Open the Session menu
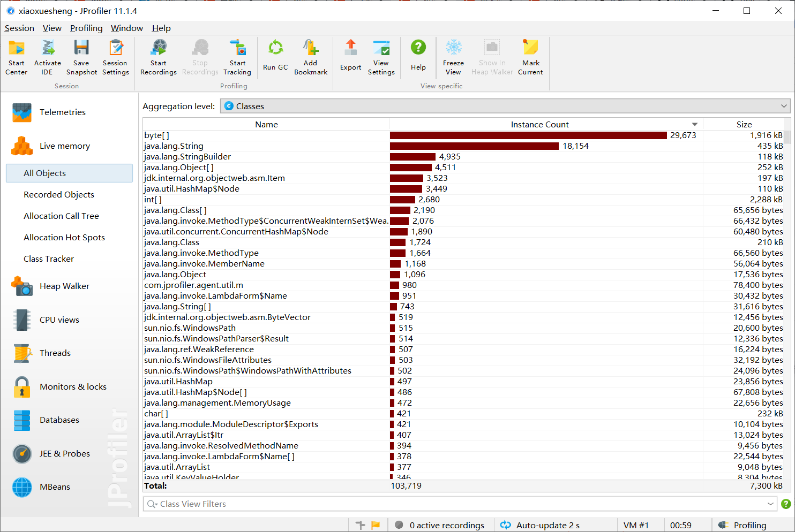 click(19, 28)
